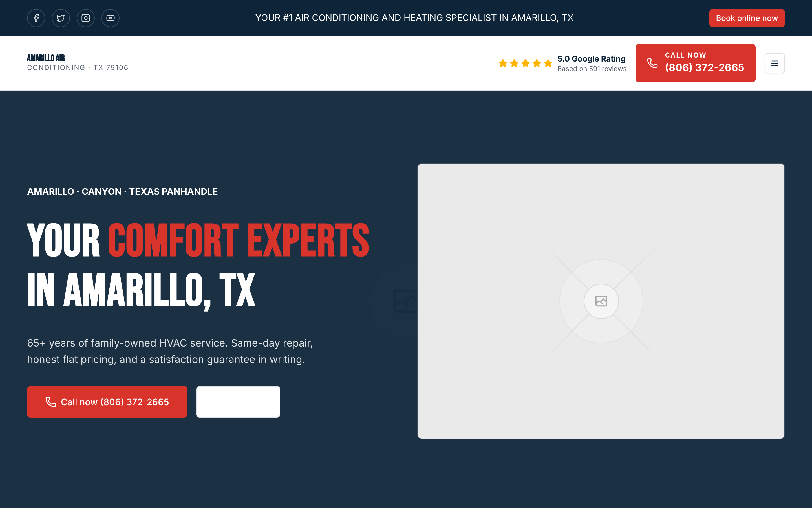Click the COMFORT EXPERTS heading text

click(x=238, y=240)
